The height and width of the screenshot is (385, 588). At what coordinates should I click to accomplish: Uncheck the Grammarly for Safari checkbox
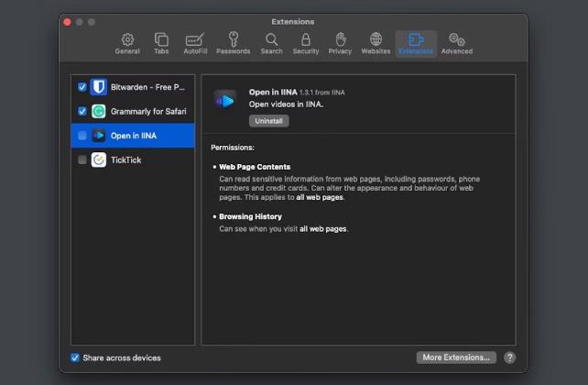coord(82,112)
